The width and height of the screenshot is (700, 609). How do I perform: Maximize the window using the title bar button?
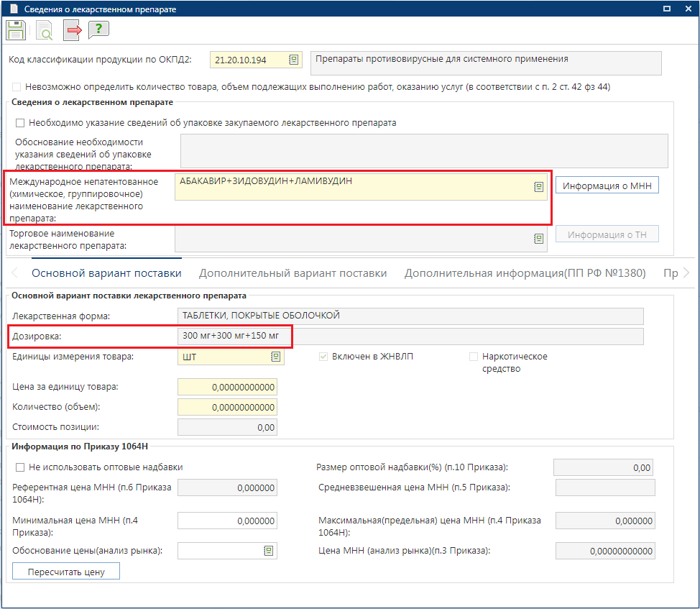[x=667, y=9]
